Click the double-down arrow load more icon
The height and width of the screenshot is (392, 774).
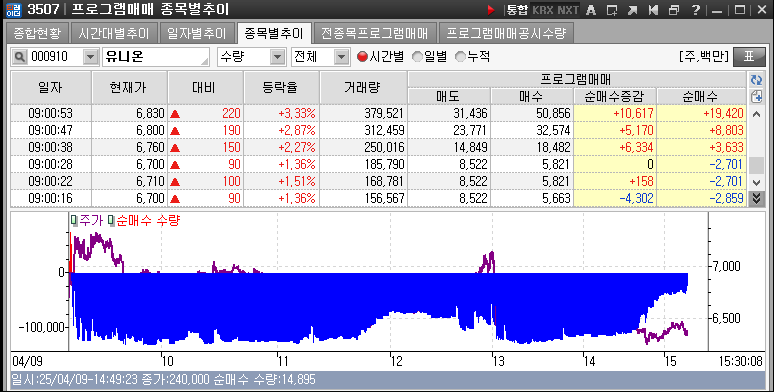coord(756,198)
